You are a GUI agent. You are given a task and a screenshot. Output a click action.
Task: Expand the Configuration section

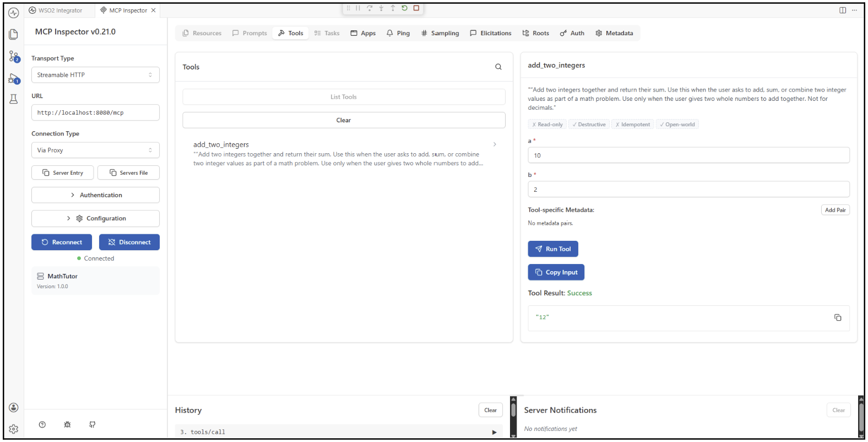[x=95, y=219]
